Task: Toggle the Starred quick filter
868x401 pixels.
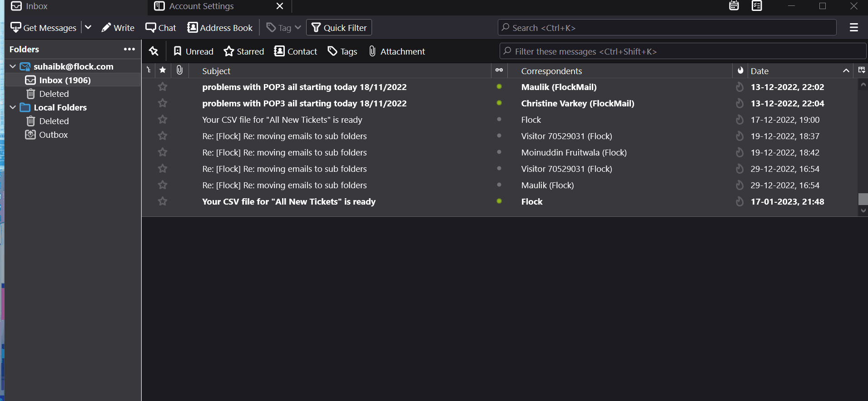Action: point(244,51)
